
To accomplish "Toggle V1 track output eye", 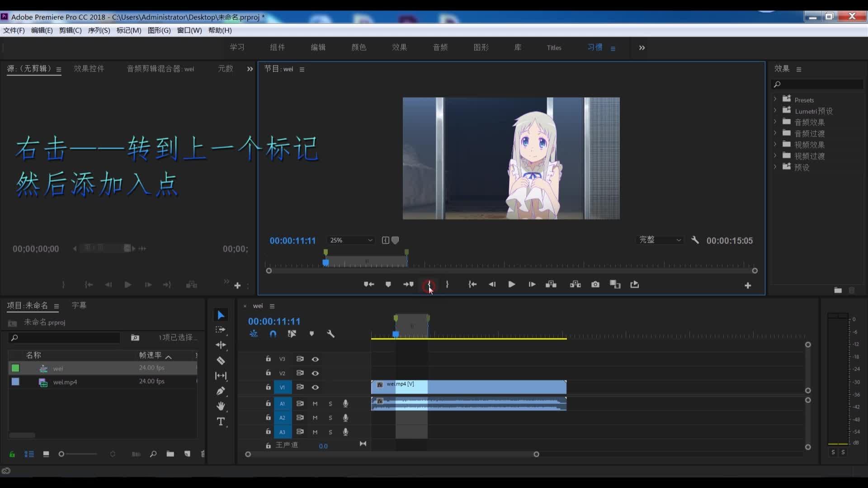I will [315, 387].
